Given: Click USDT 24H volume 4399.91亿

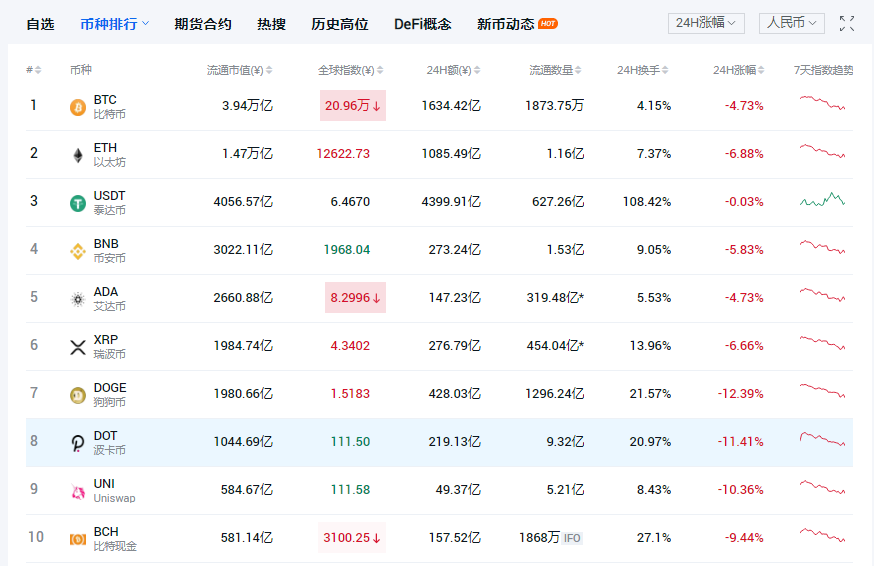Looking at the screenshot, I should 451,202.
